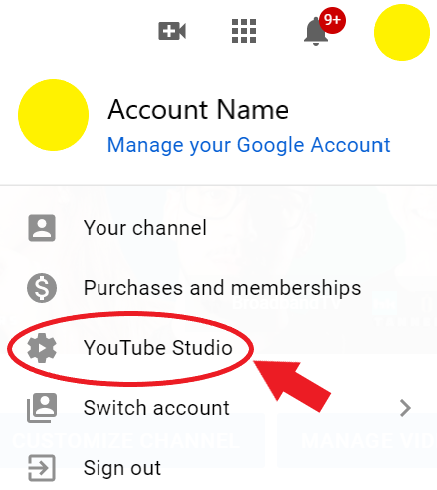Image resolution: width=437 pixels, height=490 pixels.
Task: Open Purchases and memberships
Action: click(218, 288)
